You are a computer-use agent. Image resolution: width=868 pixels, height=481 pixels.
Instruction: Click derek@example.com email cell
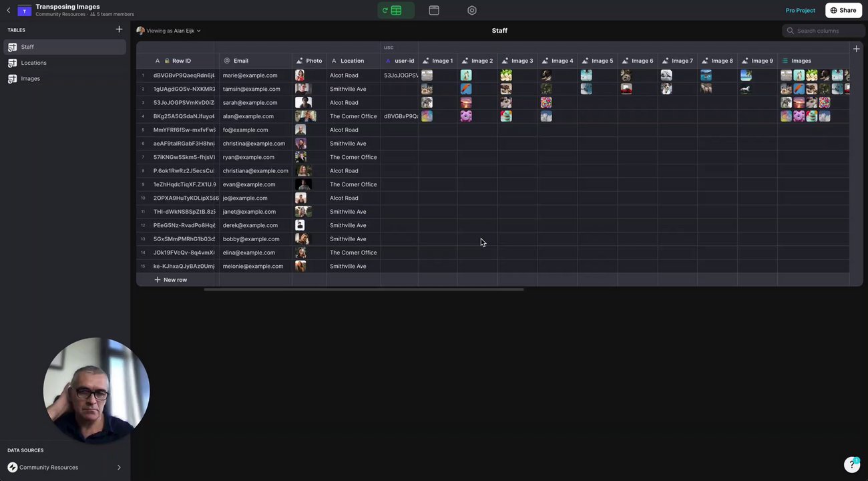click(256, 225)
